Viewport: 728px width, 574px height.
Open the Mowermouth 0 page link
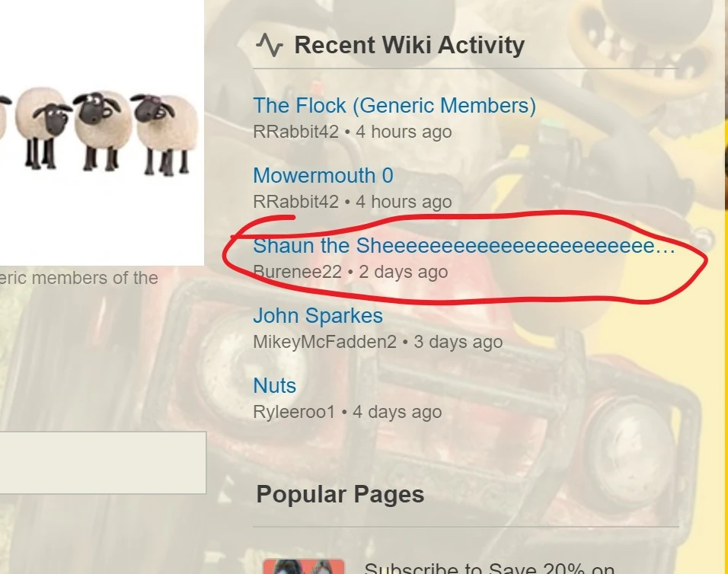coord(323,176)
